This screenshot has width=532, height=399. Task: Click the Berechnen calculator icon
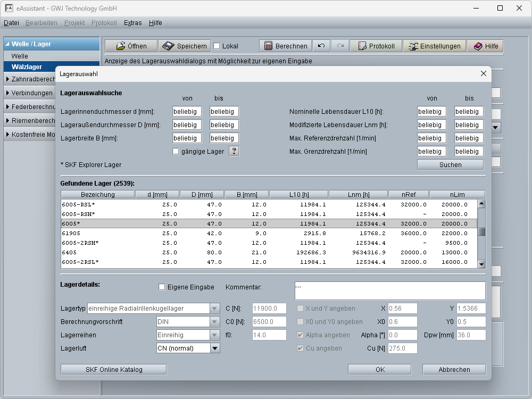268,46
